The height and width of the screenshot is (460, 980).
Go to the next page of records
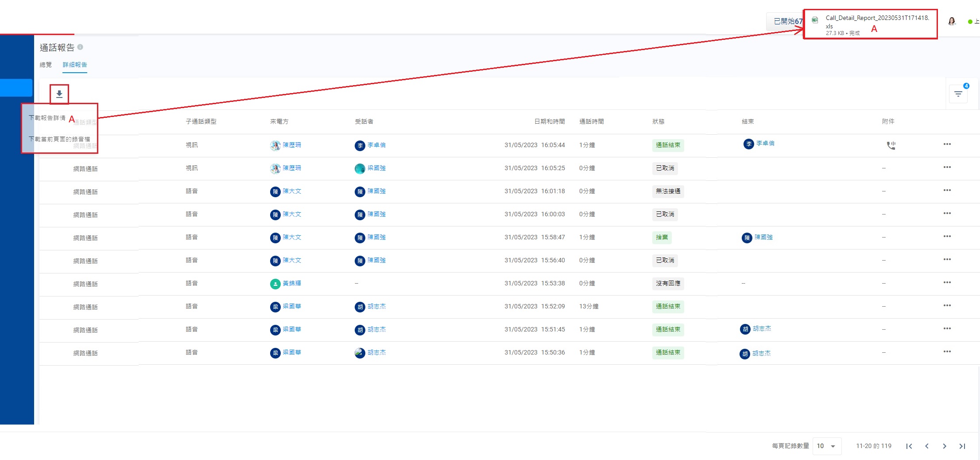pos(944,446)
